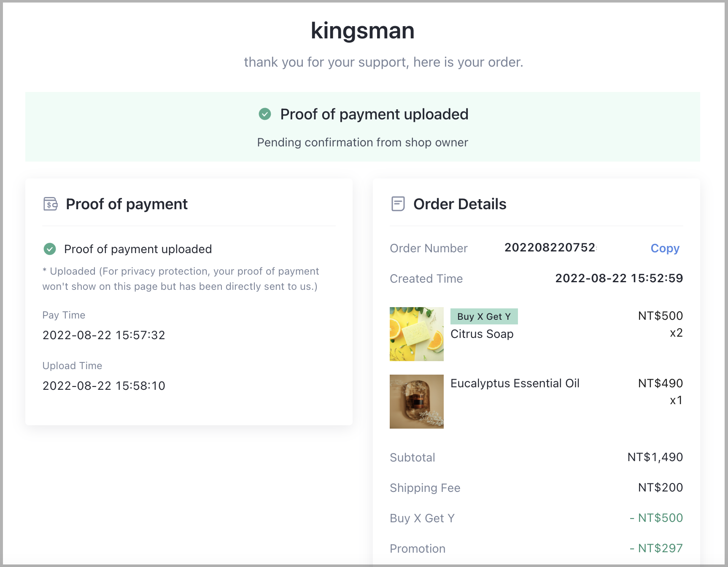This screenshot has width=728, height=567.
Task: Click the Proof of payment uploaded banner heading
Action: coord(374,114)
